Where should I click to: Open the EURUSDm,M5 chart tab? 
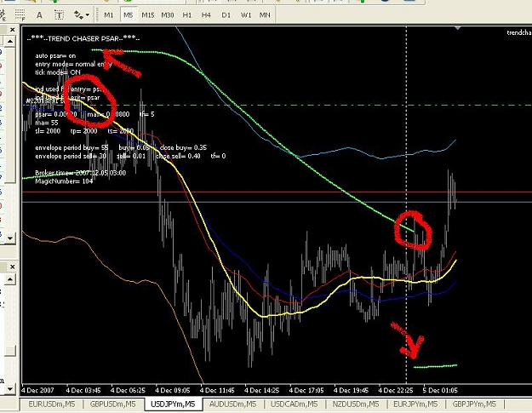tap(51, 404)
